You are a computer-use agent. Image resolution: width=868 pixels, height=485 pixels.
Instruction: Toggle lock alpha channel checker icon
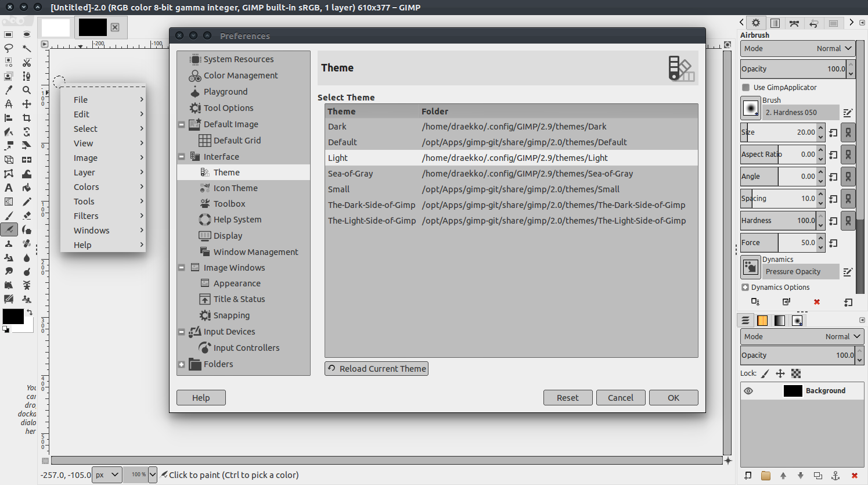[x=796, y=373]
